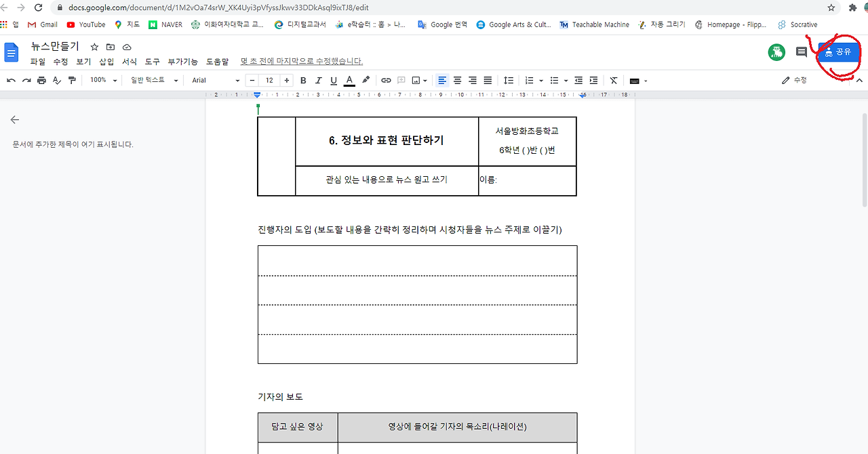Align text right
The image size is (868, 454).
(473, 80)
